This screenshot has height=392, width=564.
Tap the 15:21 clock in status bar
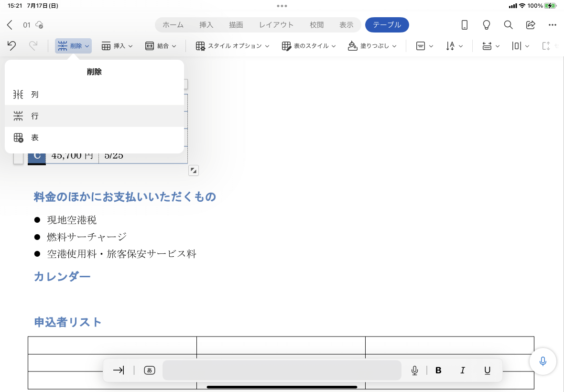[15, 6]
